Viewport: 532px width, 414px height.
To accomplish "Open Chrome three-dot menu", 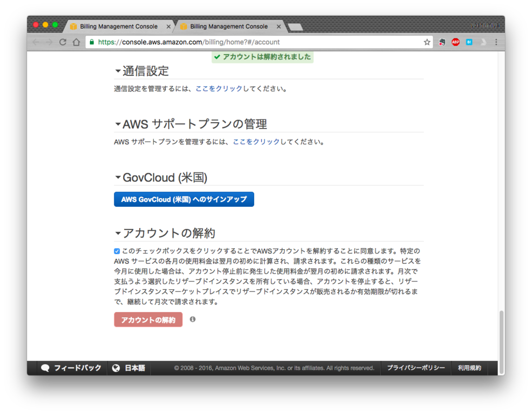I will [x=496, y=42].
